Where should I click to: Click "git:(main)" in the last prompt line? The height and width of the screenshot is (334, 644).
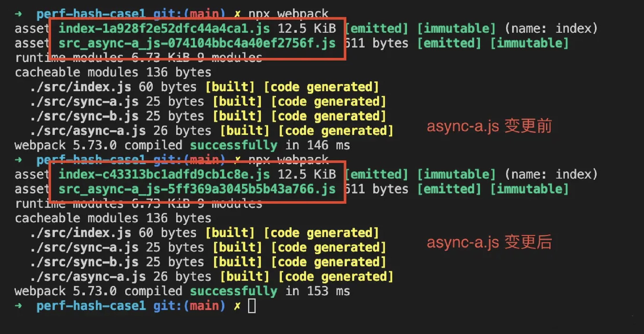189,306
